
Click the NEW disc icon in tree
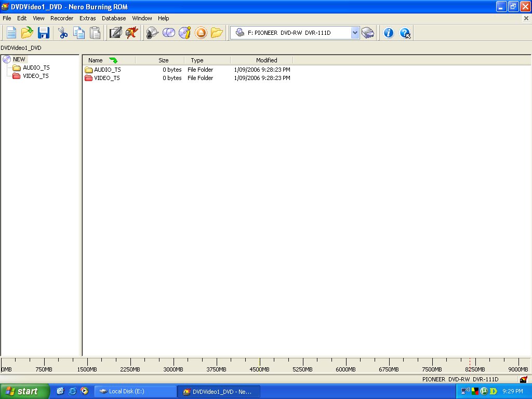tap(7, 59)
